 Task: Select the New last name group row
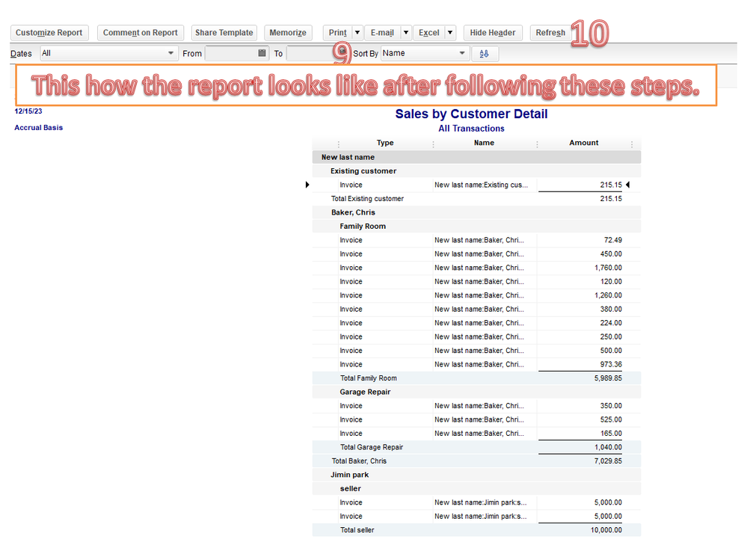click(x=476, y=157)
